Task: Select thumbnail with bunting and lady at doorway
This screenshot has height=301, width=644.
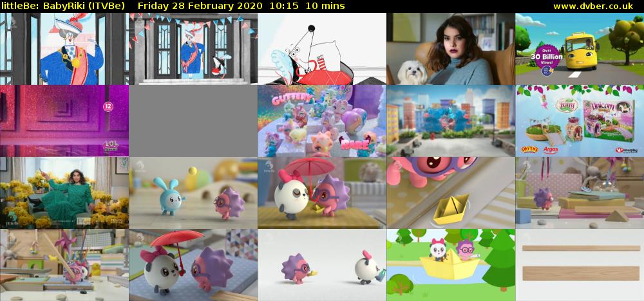Action: coord(193,48)
